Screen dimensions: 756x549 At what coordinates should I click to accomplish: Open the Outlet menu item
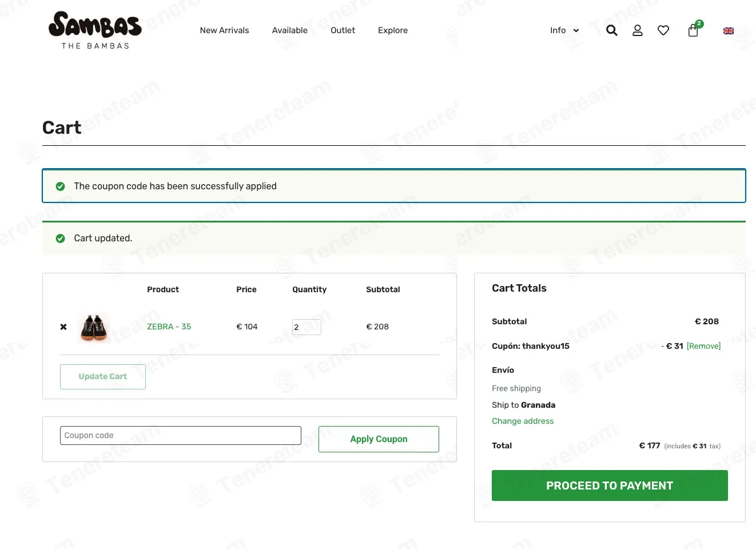(x=343, y=30)
